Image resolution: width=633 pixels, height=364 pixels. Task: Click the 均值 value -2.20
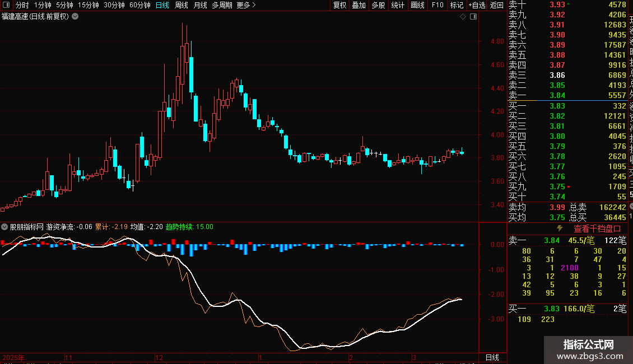tap(155, 227)
